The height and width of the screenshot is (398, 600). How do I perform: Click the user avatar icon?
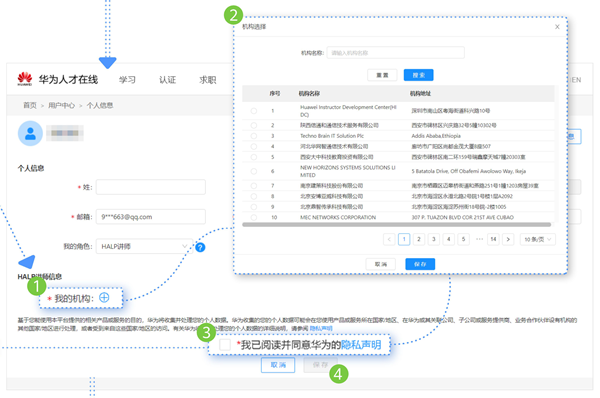[x=30, y=133]
